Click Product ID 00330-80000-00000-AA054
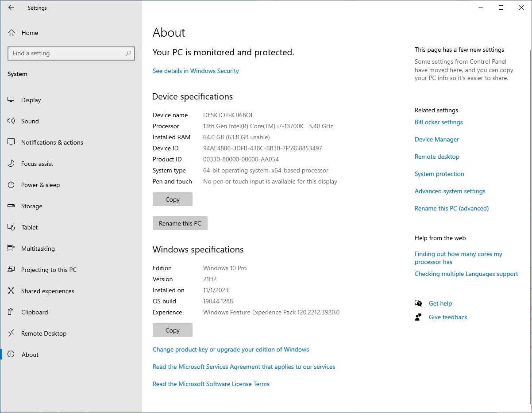 241,159
